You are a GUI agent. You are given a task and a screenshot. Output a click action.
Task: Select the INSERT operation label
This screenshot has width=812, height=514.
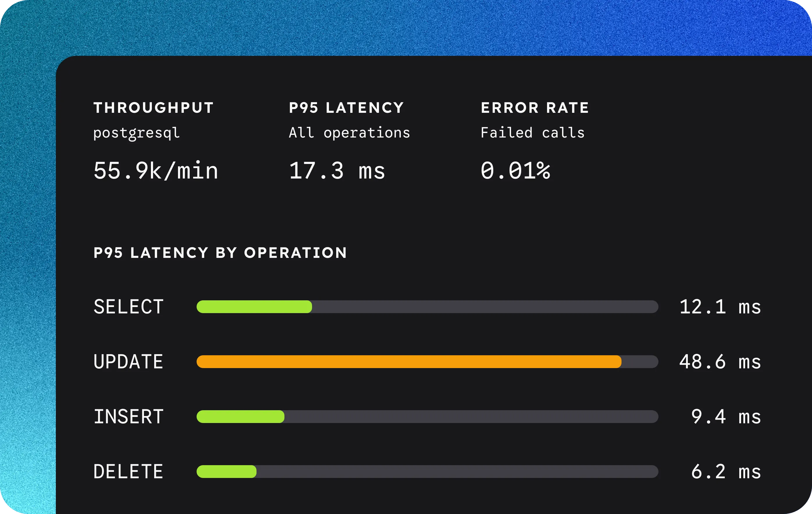coord(129,417)
